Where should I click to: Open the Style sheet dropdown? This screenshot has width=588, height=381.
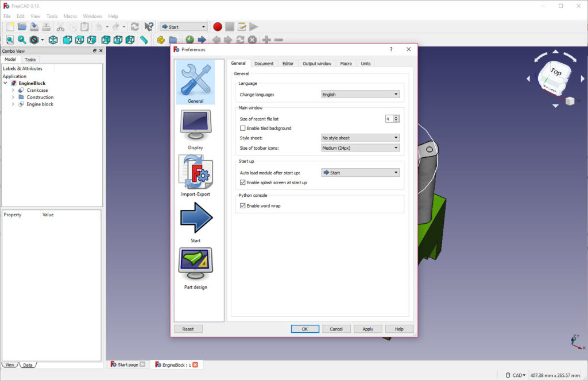click(360, 138)
